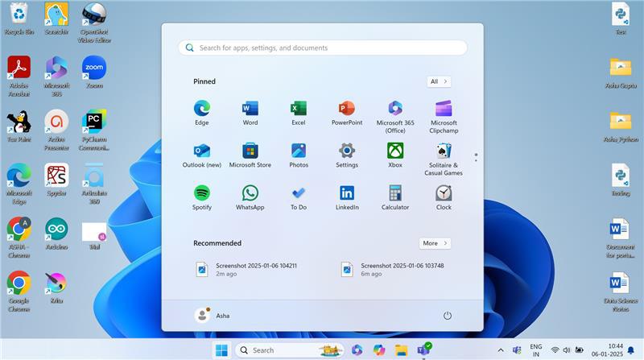Select the Arduino desktop shortcut
The image size is (644, 360).
coord(56,234)
